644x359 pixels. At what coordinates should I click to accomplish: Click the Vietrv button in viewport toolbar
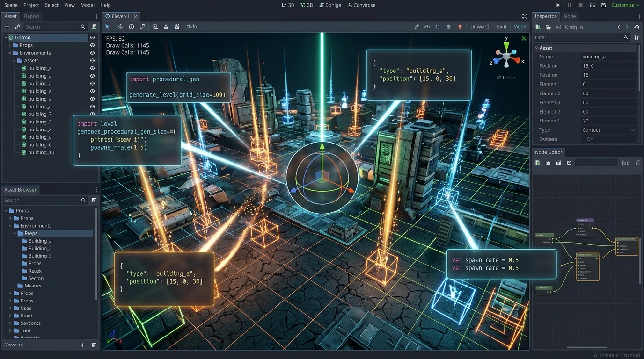pos(520,27)
